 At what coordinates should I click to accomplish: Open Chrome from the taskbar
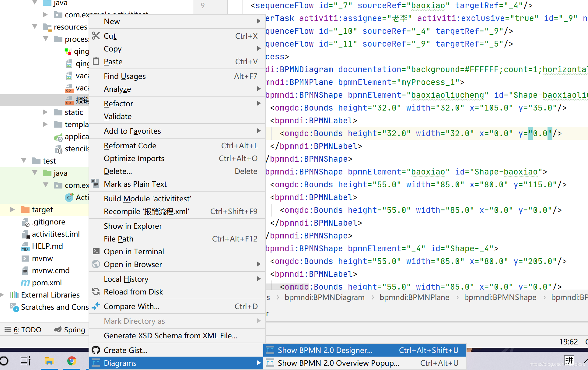(72, 361)
